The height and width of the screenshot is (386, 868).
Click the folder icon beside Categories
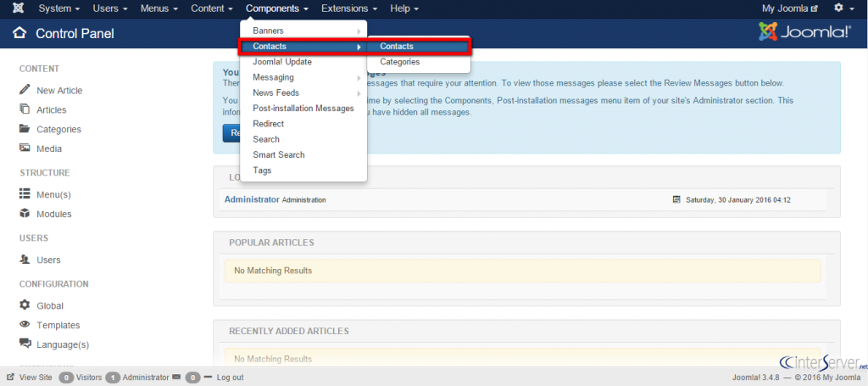click(x=25, y=128)
